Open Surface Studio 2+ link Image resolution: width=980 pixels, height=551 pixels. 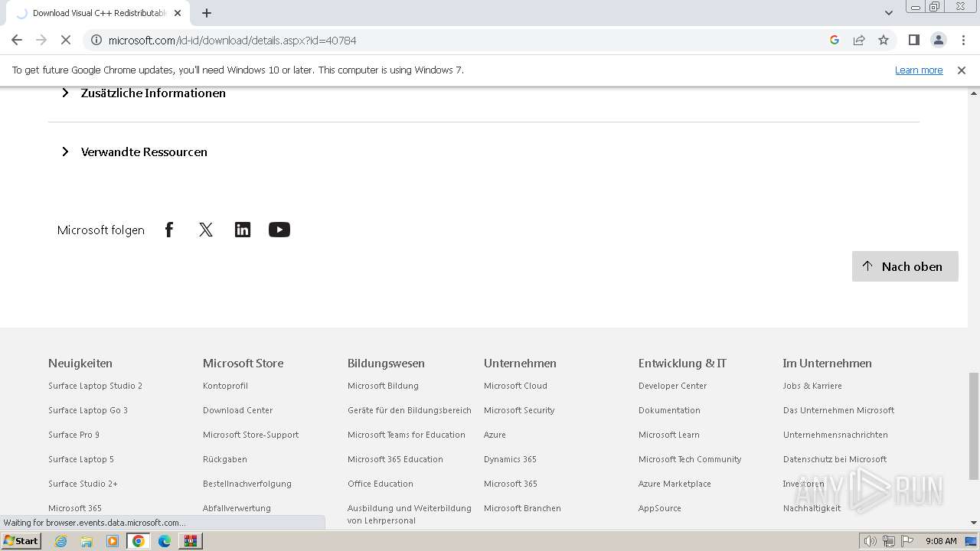tap(83, 484)
